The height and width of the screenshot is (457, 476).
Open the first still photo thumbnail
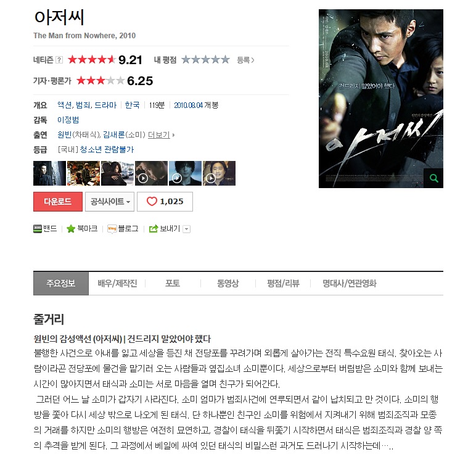49,173
